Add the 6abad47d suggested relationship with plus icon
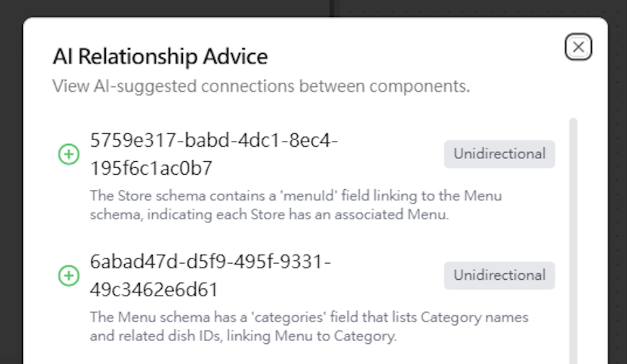The image size is (627, 364). (69, 275)
